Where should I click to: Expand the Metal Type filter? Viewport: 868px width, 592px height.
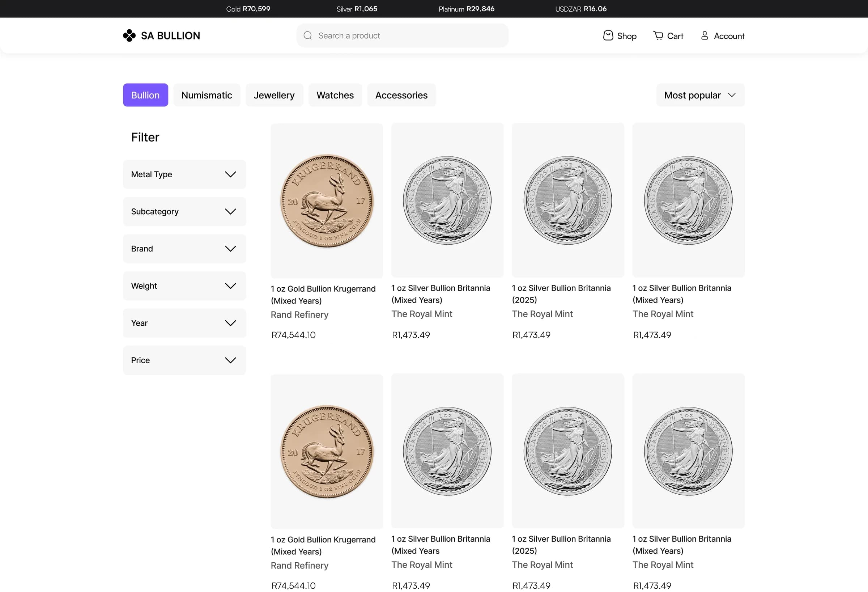click(184, 174)
